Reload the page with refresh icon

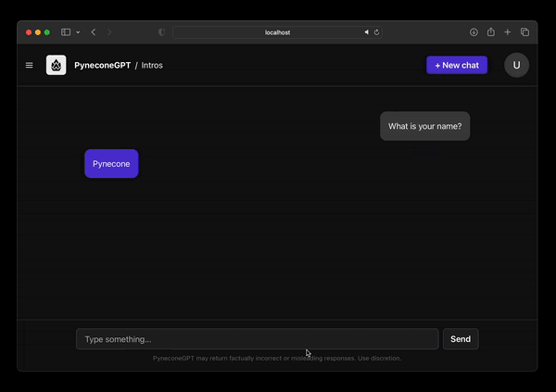376,32
